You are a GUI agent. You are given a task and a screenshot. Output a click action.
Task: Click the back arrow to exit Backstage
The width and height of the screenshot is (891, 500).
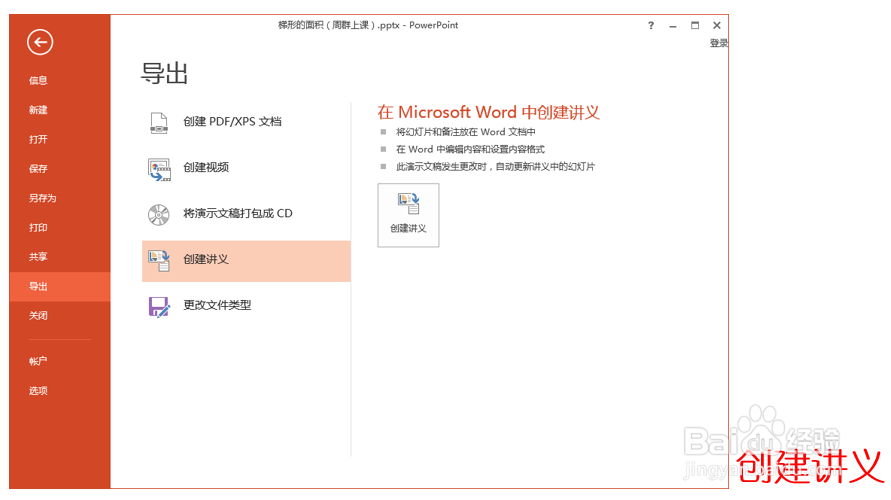pos(40,42)
